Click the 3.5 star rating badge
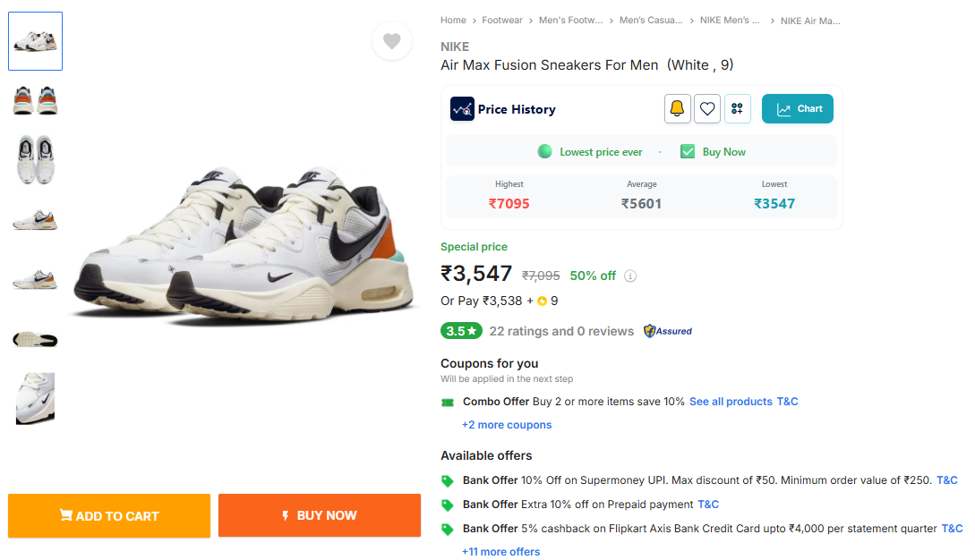Screen dimensions: 975x560 [x=461, y=331]
